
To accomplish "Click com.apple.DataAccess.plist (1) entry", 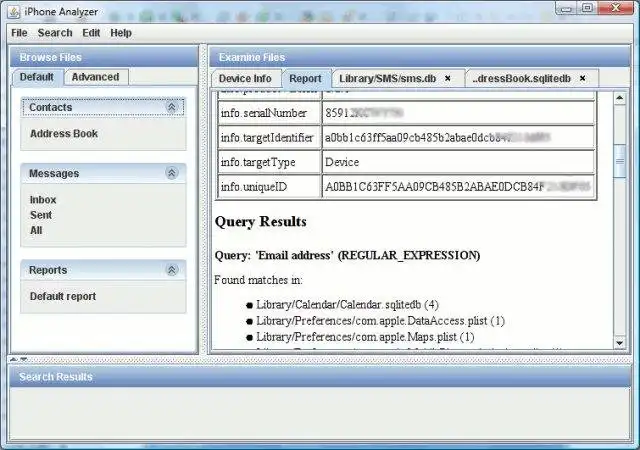I will [380, 321].
